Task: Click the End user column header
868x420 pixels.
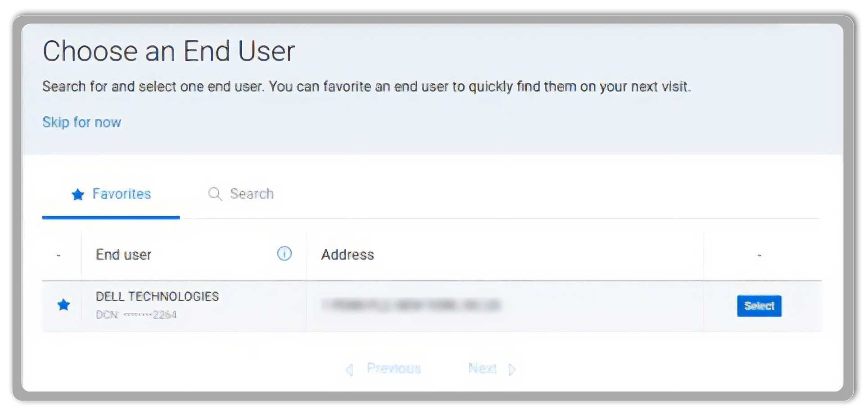Action: [124, 255]
